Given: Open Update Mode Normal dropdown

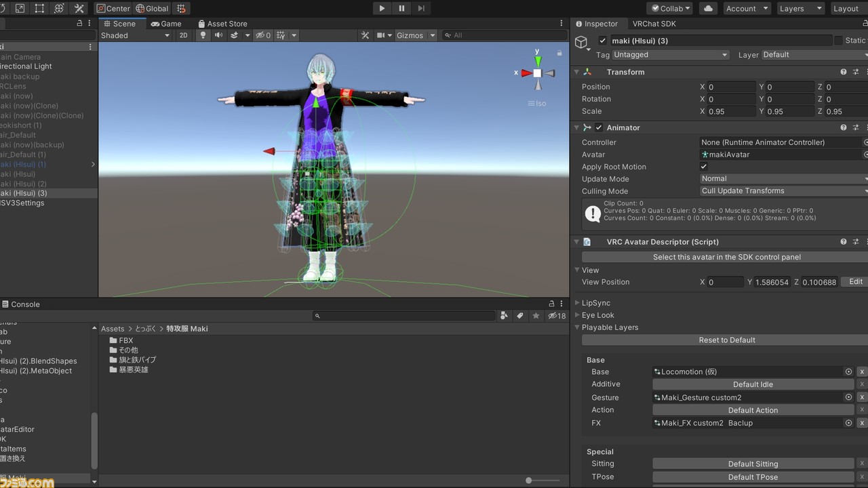Looking at the screenshot, I should pyautogui.click(x=783, y=179).
